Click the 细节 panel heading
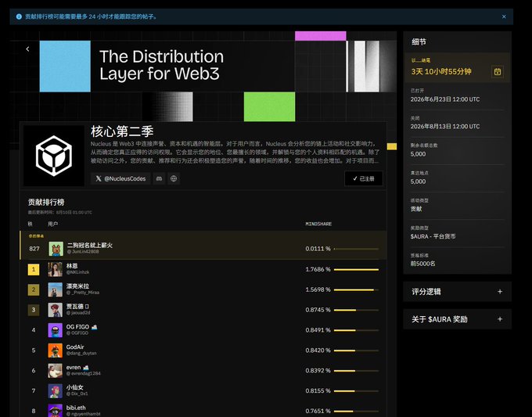This screenshot has width=532, height=417. (x=419, y=41)
